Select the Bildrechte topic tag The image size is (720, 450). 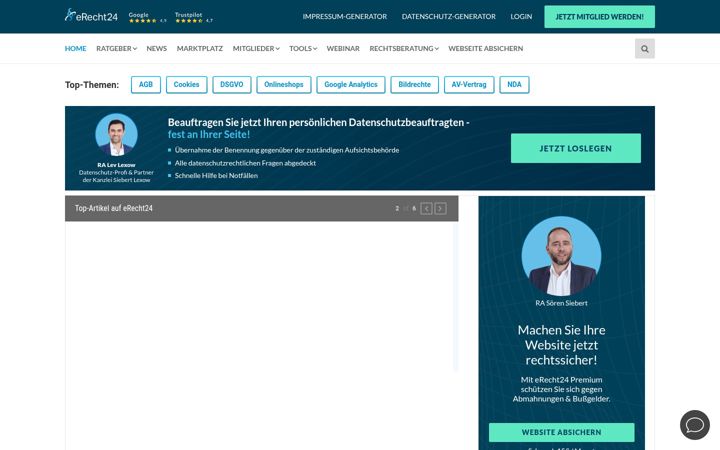coord(415,84)
